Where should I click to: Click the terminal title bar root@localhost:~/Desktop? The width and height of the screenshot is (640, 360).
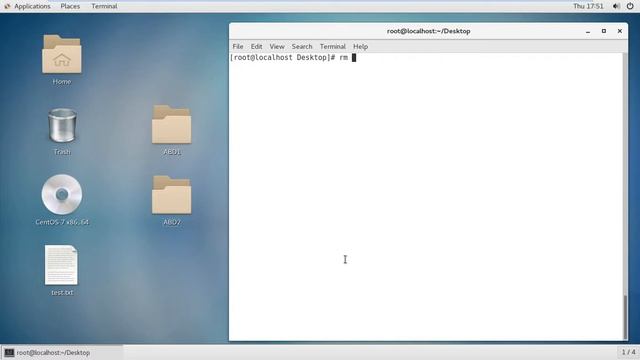(429, 31)
